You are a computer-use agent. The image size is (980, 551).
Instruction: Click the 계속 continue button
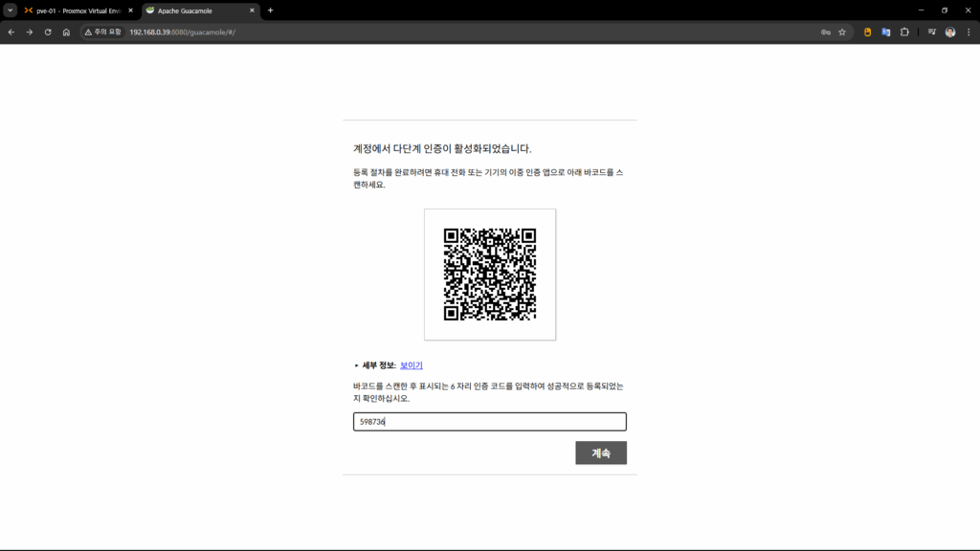[x=601, y=453]
